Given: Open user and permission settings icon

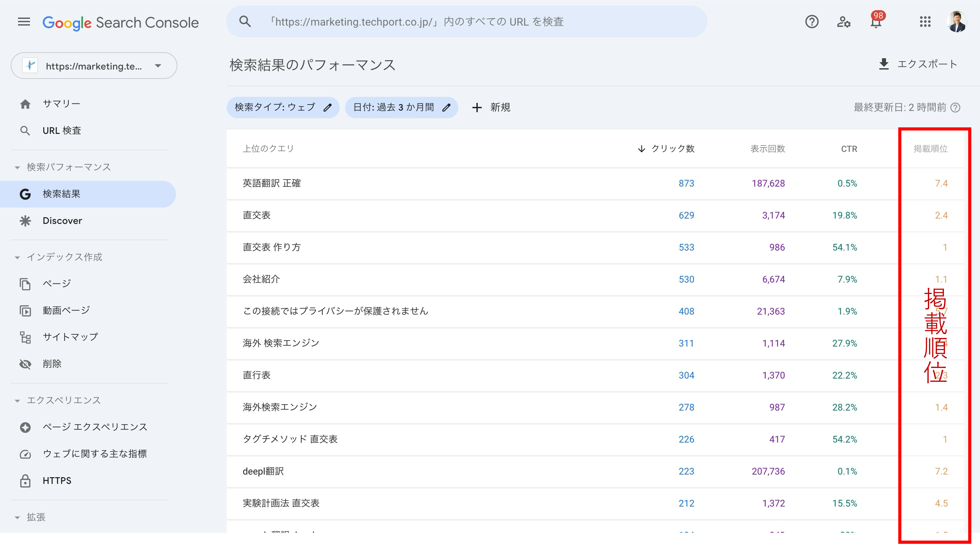Looking at the screenshot, I should [843, 22].
